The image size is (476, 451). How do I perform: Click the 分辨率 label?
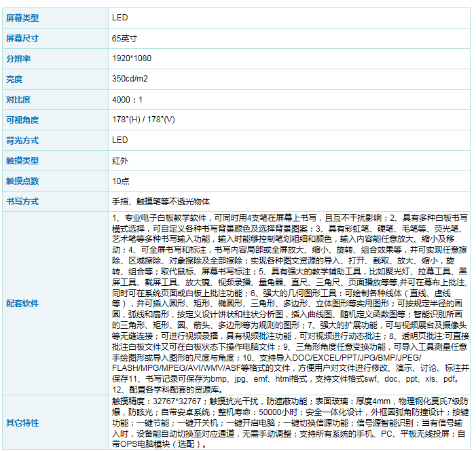point(18,59)
